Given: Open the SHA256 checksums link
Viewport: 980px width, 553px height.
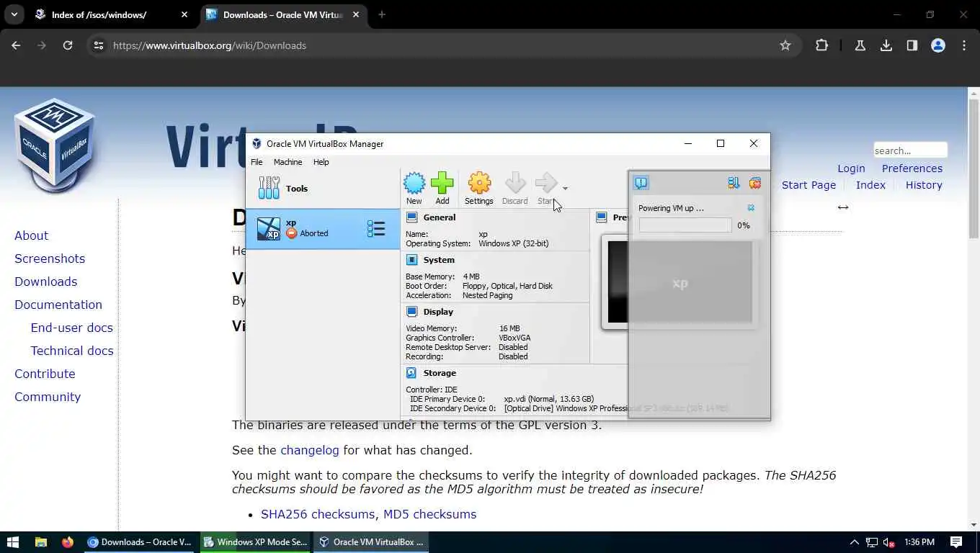Looking at the screenshot, I should 318,514.
